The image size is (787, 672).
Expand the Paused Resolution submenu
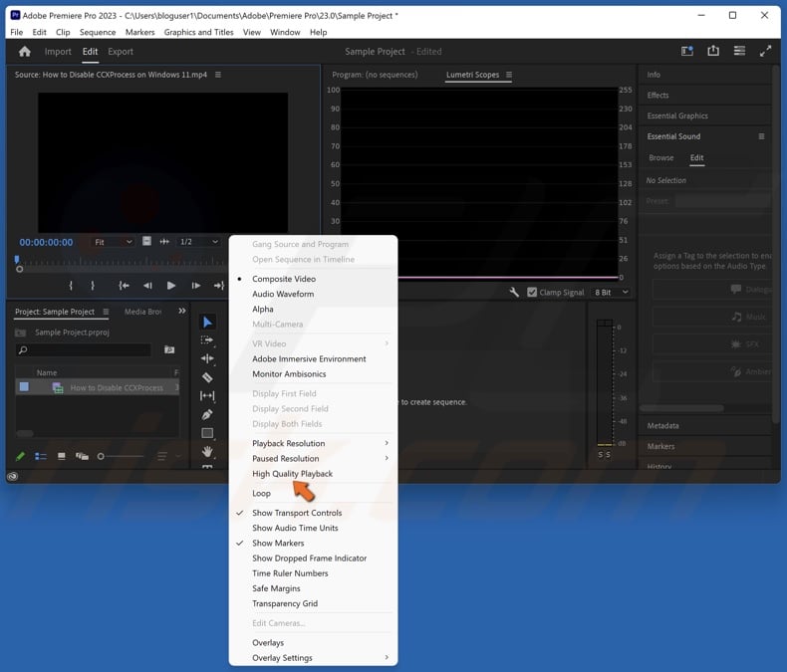pos(313,458)
